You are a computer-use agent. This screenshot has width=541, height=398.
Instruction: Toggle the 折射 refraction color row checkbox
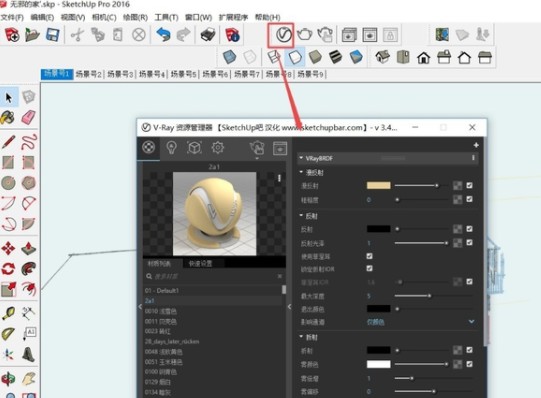click(469, 350)
